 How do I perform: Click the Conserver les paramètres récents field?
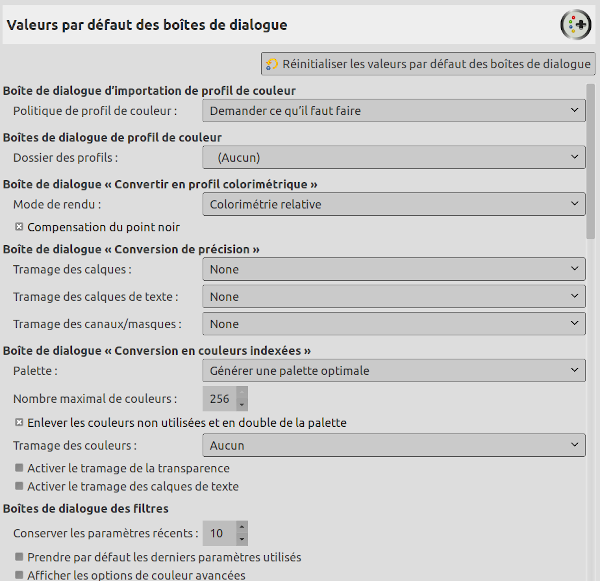tap(220, 533)
